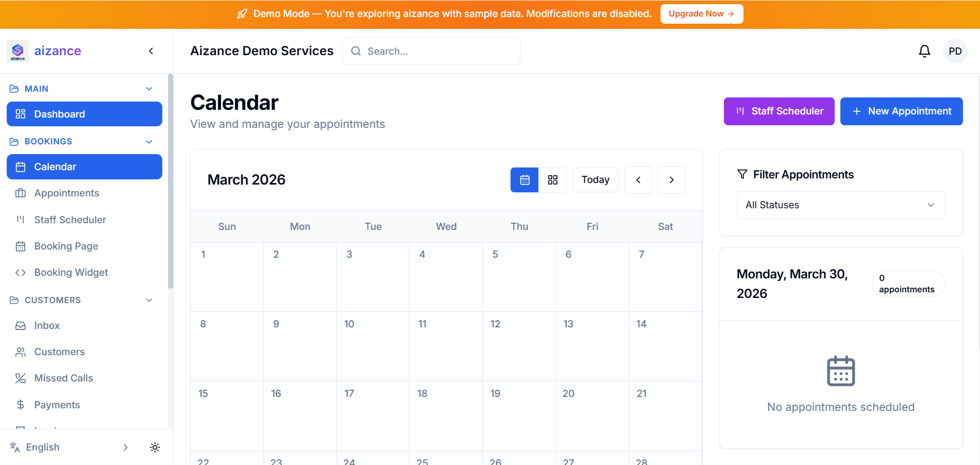
Task: Click New Appointment button
Action: pos(902,111)
